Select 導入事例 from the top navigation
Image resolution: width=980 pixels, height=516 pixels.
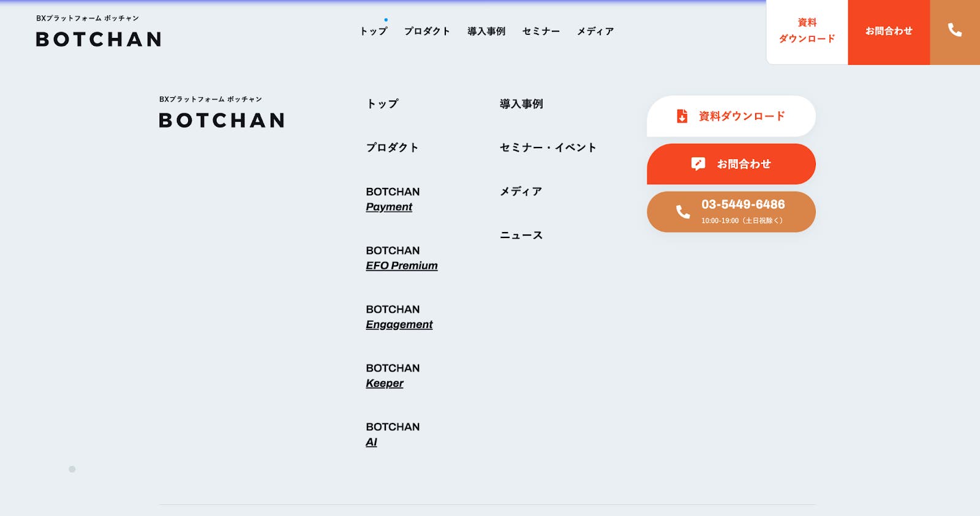pyautogui.click(x=486, y=31)
